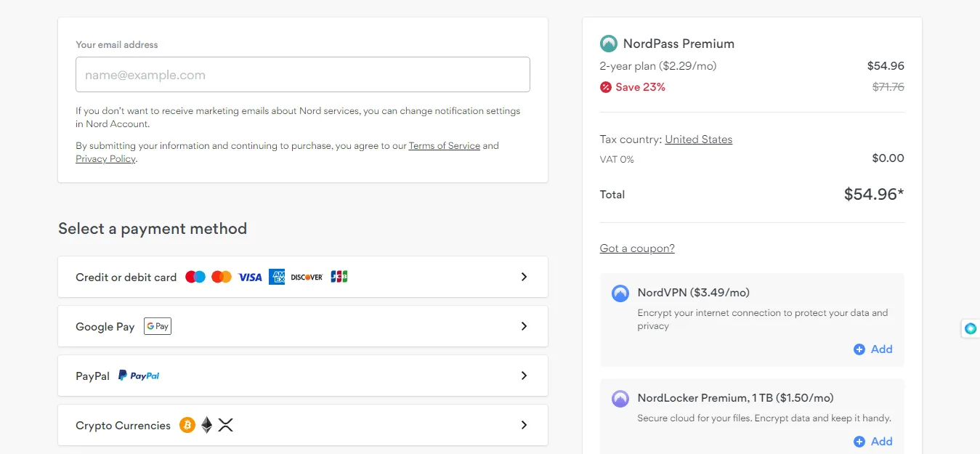Click the NordVPN logo icon
980x454 pixels.
(620, 293)
